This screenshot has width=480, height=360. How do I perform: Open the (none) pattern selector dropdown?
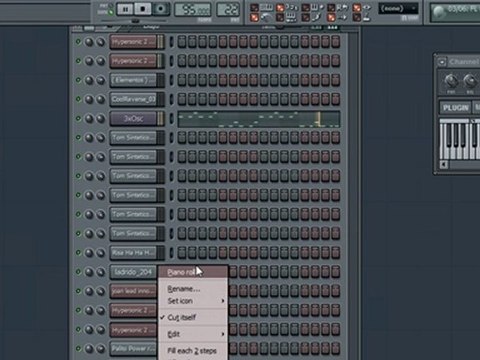tap(398, 8)
